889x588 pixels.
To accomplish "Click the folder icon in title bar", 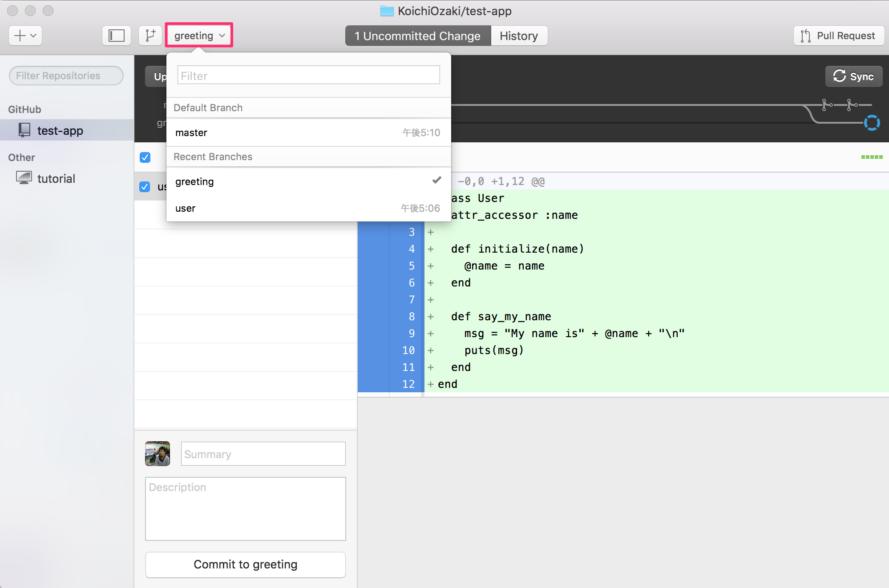I will coord(387,11).
